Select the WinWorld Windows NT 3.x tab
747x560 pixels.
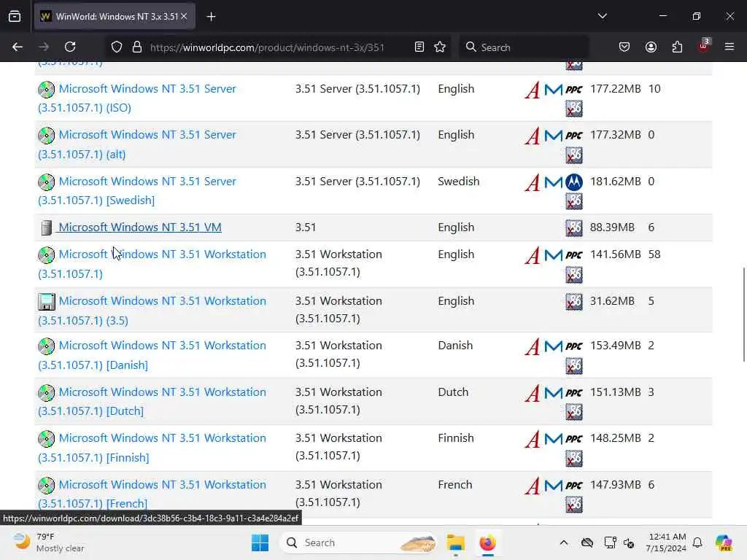click(115, 17)
